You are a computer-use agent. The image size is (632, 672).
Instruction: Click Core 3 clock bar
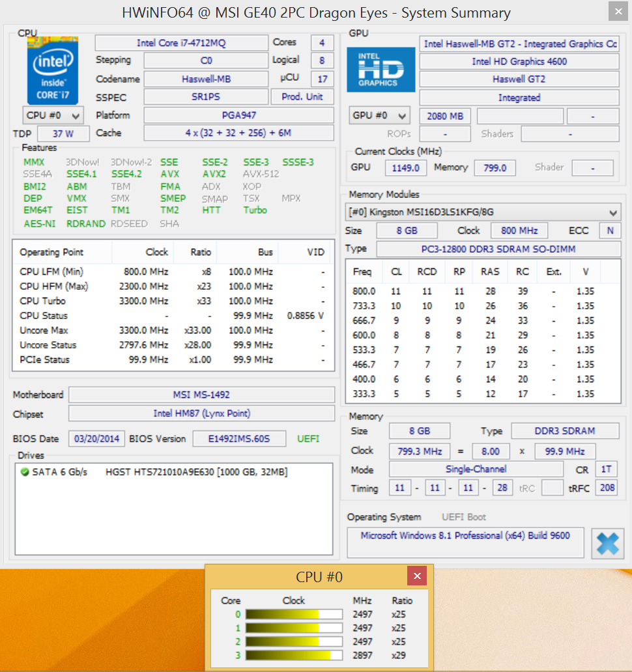[x=294, y=655]
